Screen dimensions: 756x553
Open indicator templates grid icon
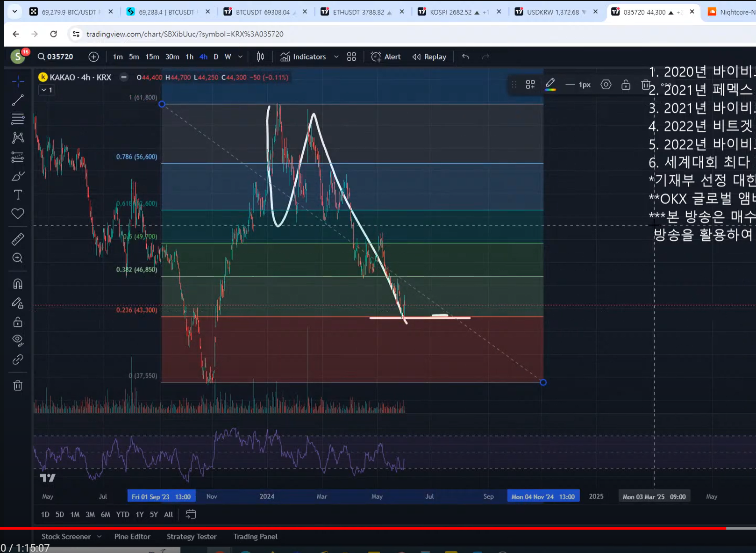point(351,57)
